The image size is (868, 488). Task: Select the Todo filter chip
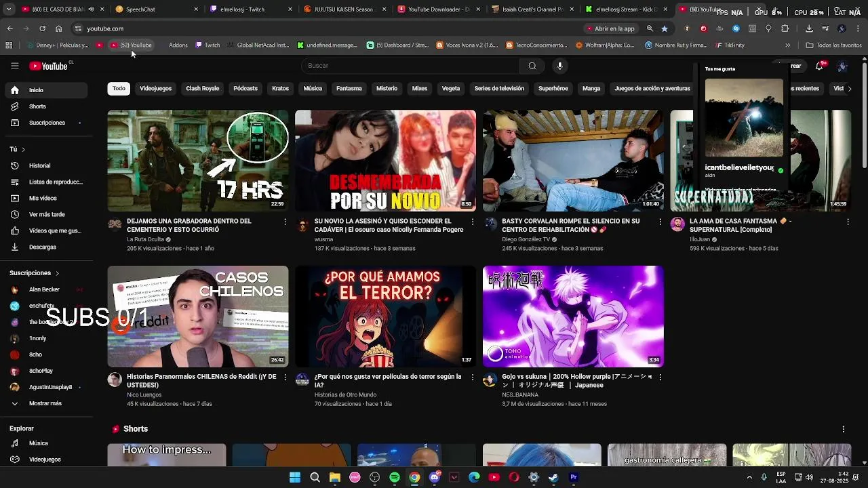tap(119, 89)
